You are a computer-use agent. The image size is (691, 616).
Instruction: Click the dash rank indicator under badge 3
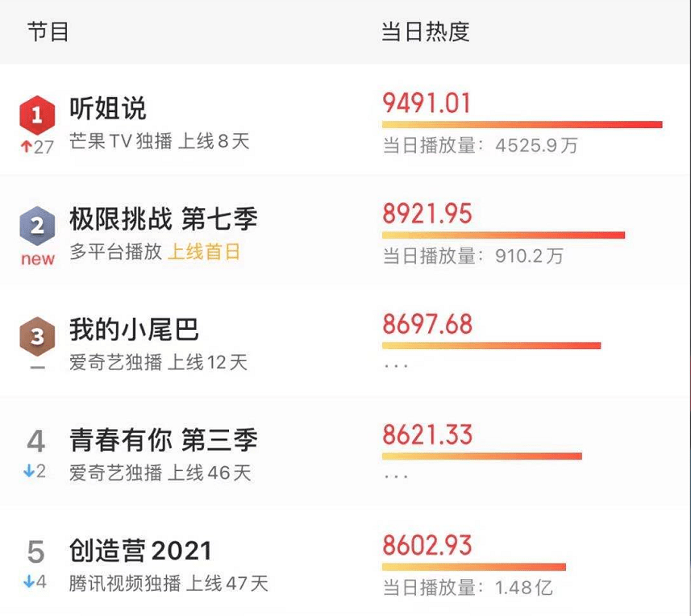click(x=37, y=368)
